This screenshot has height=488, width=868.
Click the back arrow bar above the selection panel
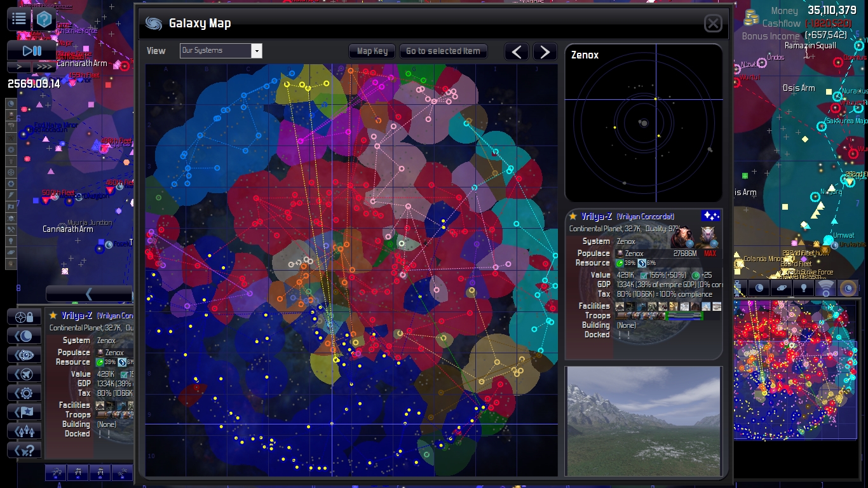pyautogui.click(x=89, y=294)
